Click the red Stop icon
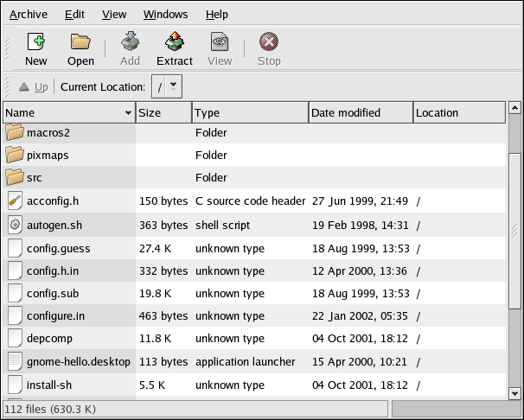Screen dimensions: 524x420 (x=269, y=42)
